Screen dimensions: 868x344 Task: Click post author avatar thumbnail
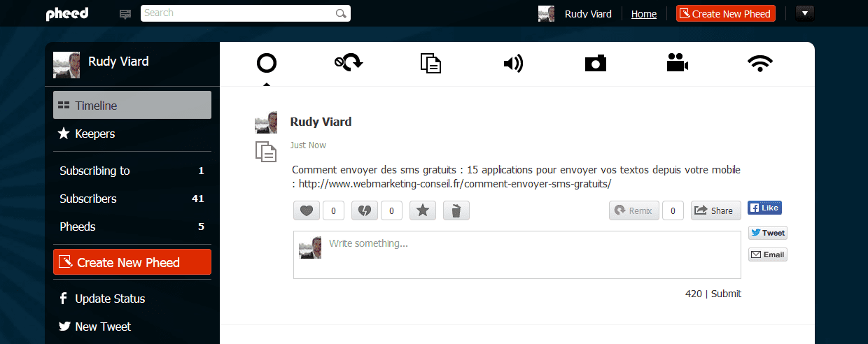coord(266,122)
